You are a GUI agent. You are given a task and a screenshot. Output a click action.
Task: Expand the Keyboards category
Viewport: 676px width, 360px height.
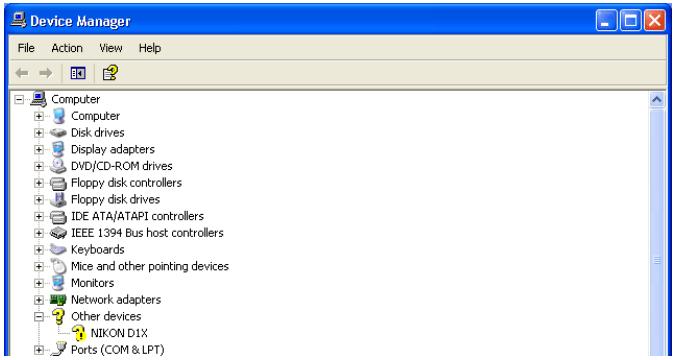39,250
